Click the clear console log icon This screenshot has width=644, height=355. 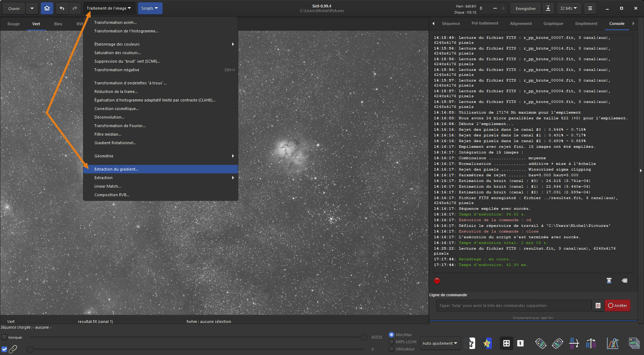click(624, 281)
